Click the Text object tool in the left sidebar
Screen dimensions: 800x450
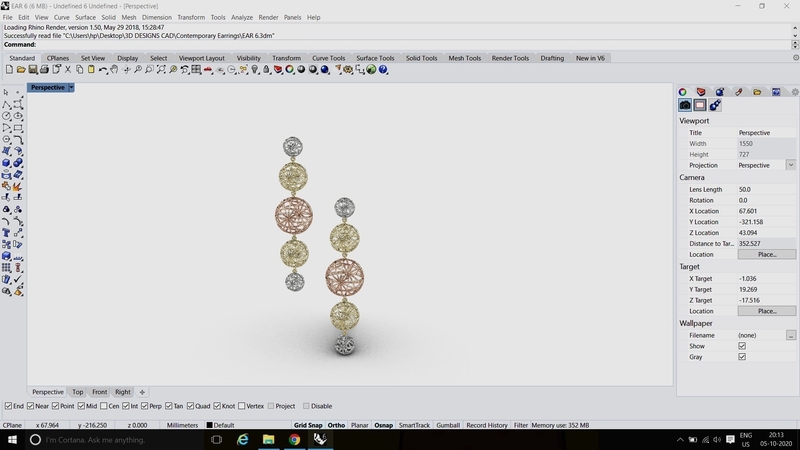point(6,233)
